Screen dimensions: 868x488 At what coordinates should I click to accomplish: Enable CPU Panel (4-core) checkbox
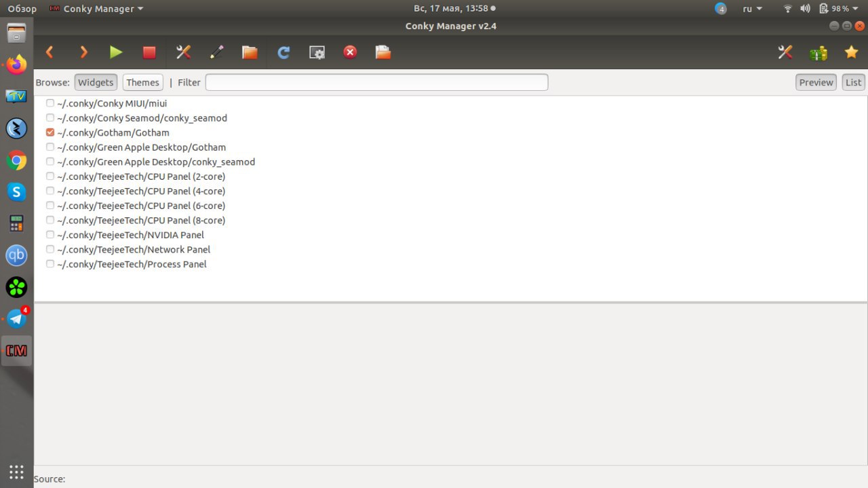pos(50,191)
